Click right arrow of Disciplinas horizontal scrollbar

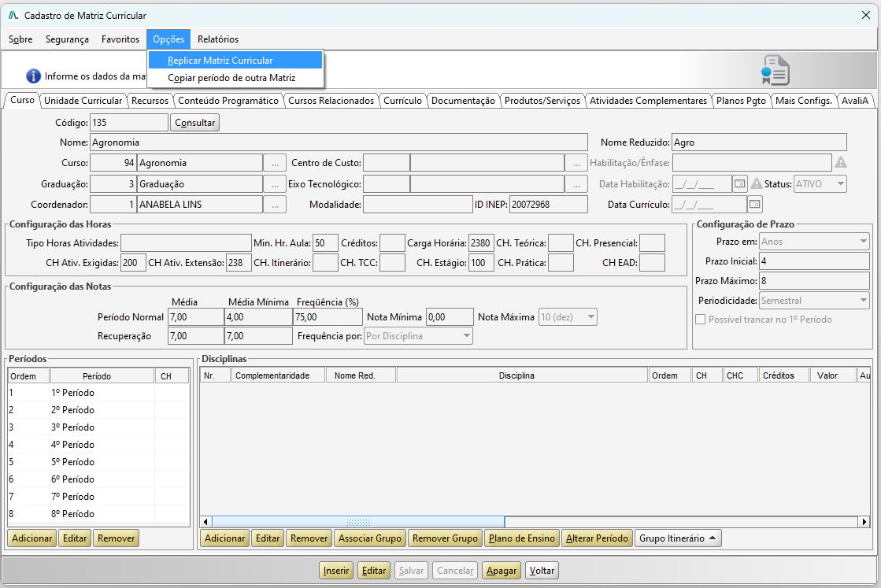point(864,522)
